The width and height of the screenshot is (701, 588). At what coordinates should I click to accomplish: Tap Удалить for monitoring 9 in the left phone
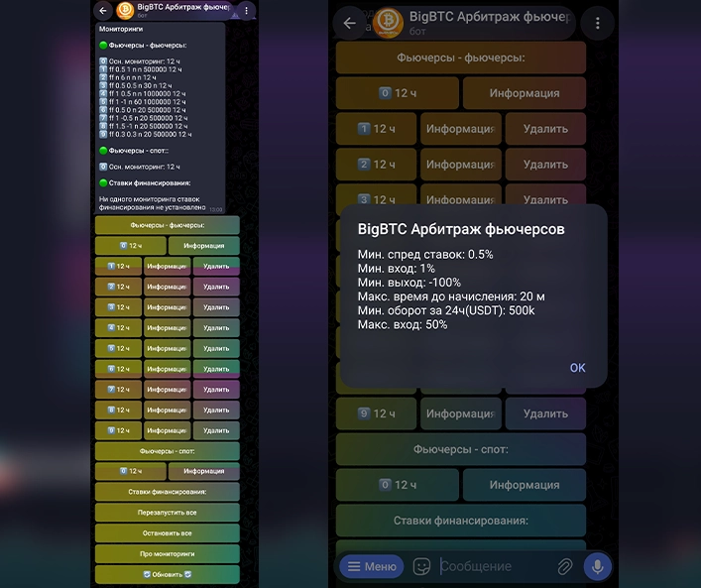click(x=216, y=431)
